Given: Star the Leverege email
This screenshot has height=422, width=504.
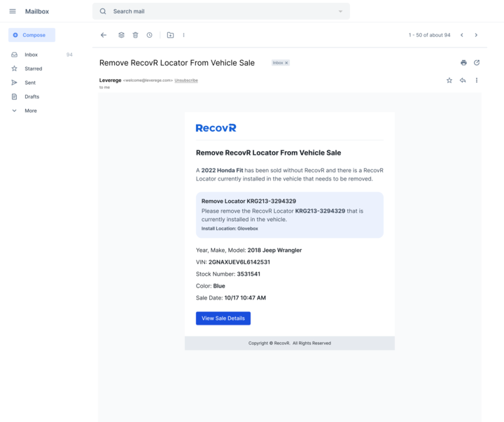Looking at the screenshot, I should click(449, 80).
